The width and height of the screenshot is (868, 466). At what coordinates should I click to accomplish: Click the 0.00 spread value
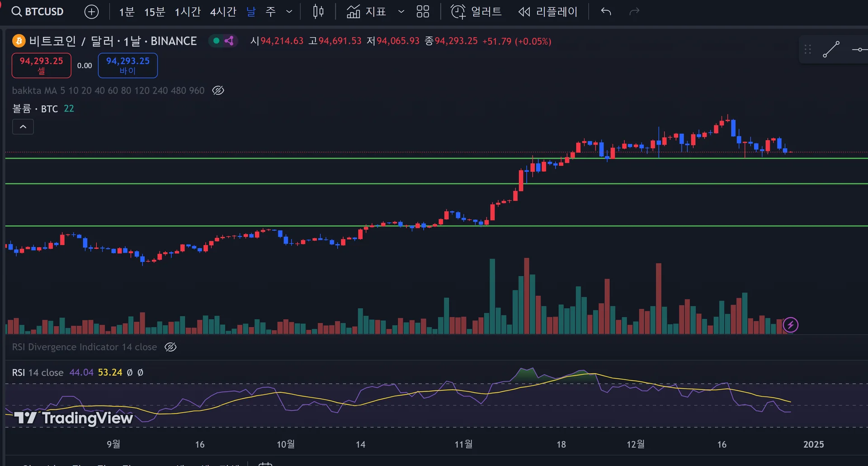coord(85,66)
